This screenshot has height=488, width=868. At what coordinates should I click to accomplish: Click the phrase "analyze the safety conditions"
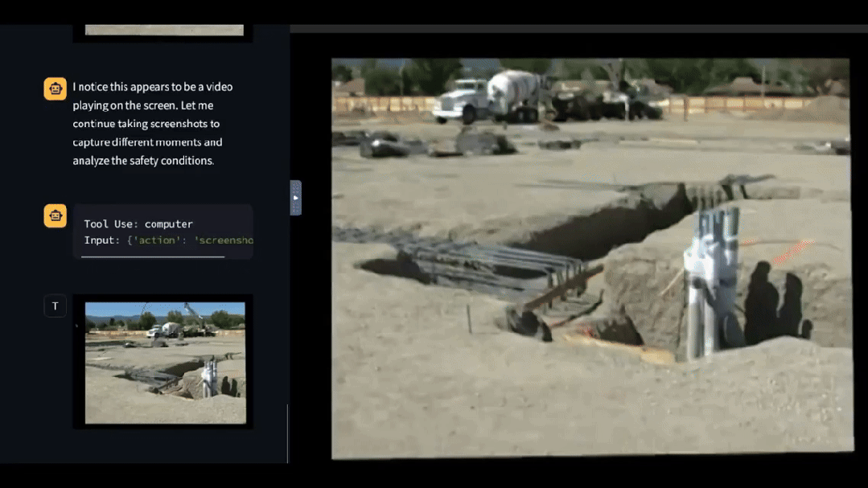(x=143, y=161)
